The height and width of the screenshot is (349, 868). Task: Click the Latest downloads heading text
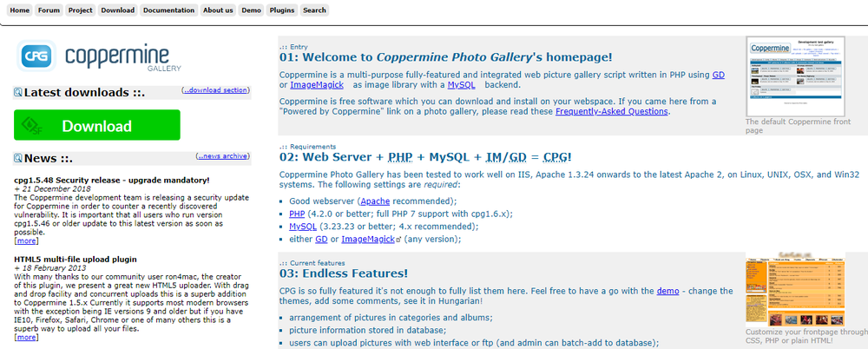click(x=84, y=93)
